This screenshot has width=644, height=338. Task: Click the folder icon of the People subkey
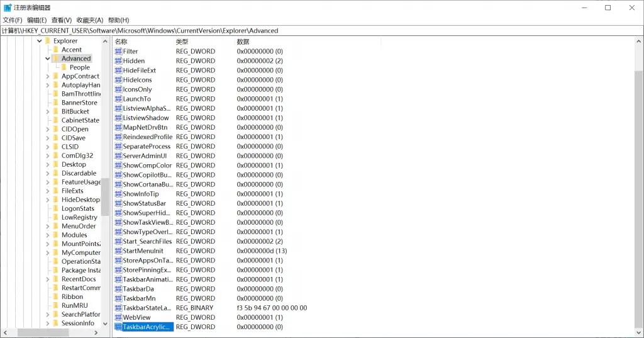point(64,67)
